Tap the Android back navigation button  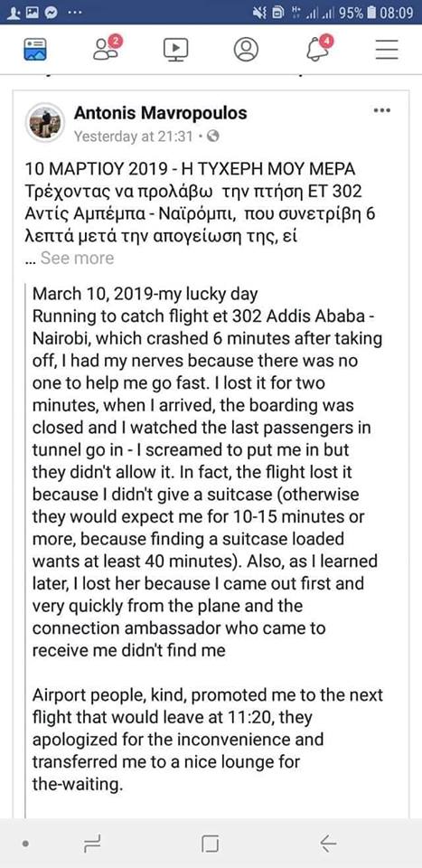(328, 844)
